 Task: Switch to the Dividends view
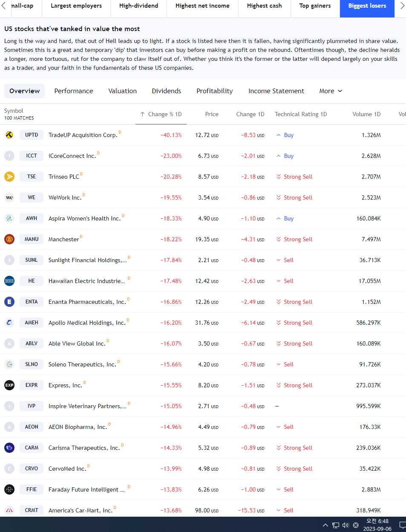166,91
